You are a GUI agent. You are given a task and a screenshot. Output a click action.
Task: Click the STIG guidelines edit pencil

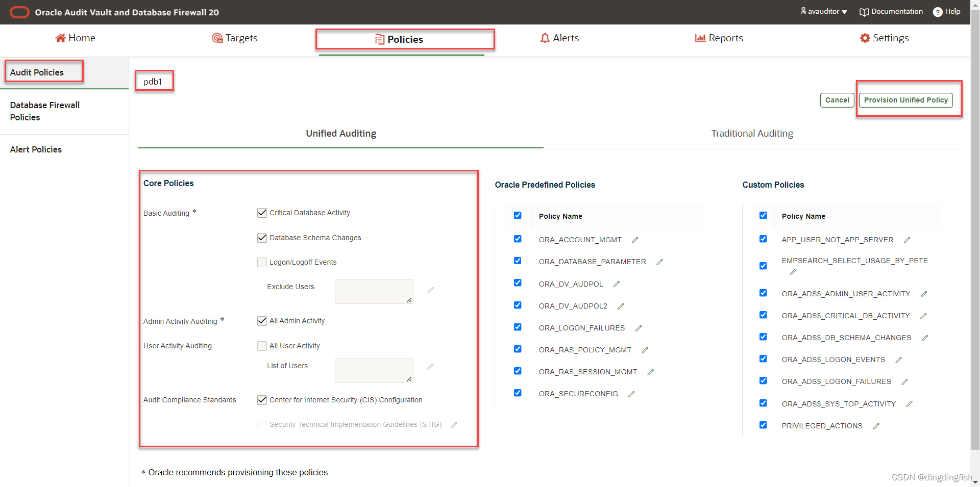[454, 425]
